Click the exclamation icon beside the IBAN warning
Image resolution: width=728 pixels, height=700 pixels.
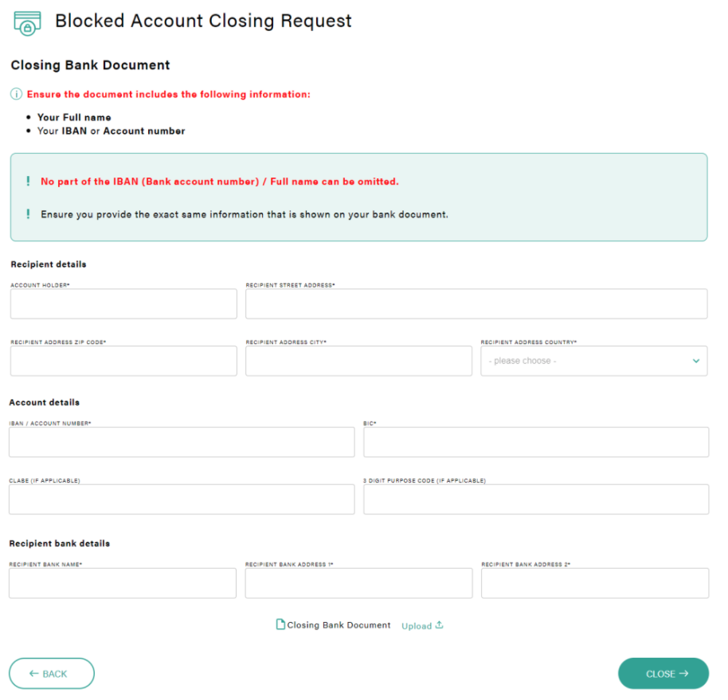pyautogui.click(x=29, y=182)
